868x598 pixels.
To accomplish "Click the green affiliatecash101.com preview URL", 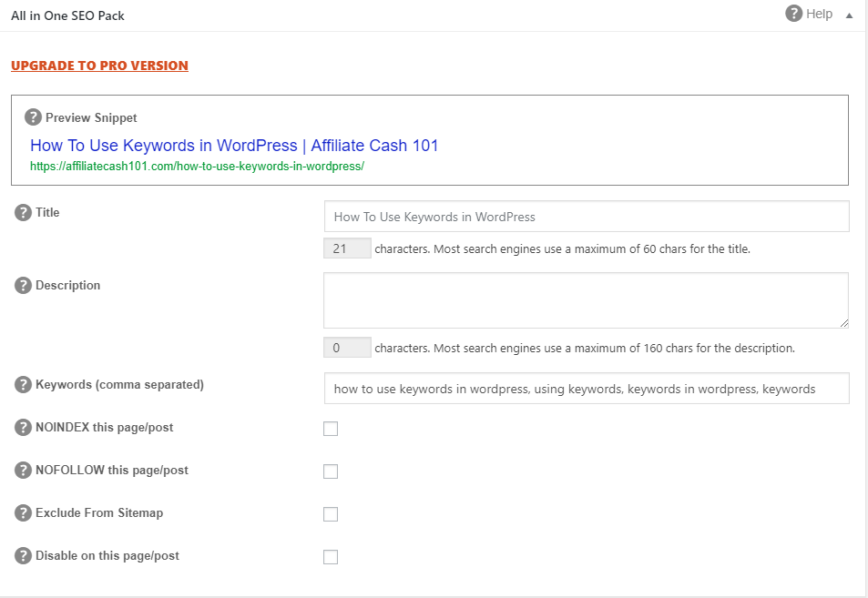I will 197,166.
